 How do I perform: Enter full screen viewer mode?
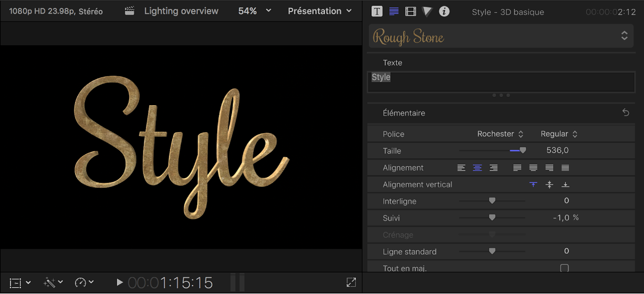tap(351, 282)
